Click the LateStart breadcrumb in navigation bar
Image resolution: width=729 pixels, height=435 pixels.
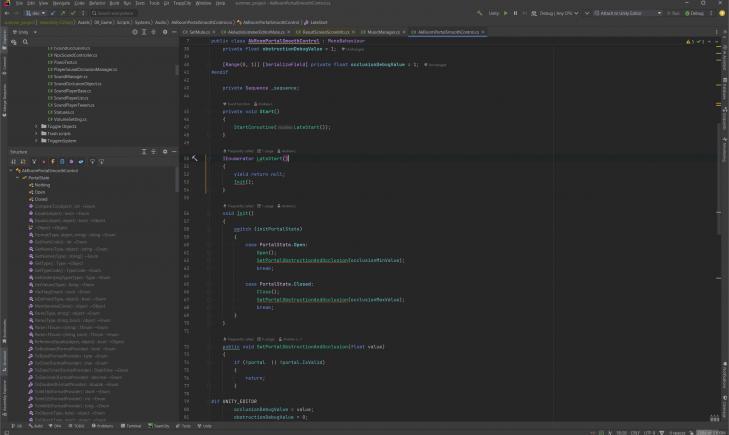[x=316, y=22]
